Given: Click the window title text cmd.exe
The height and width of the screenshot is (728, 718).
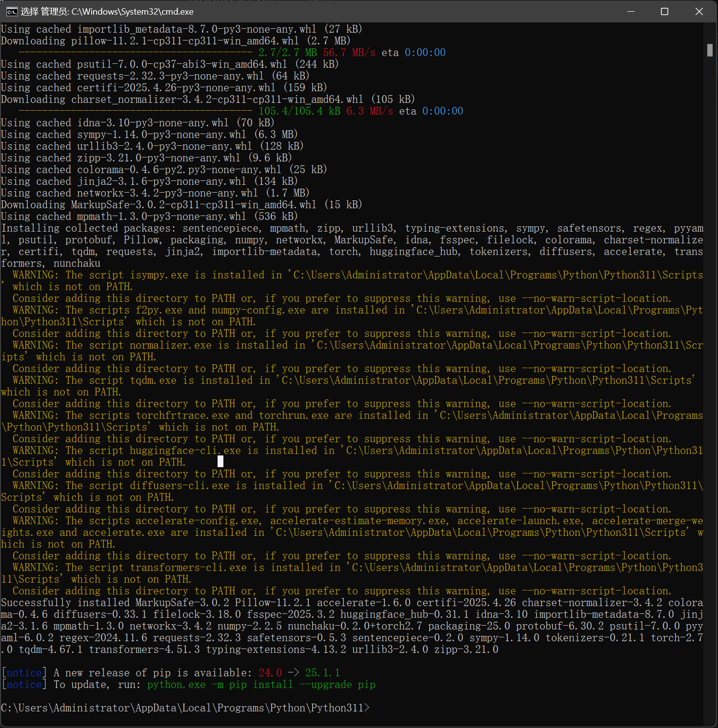Looking at the screenshot, I should [x=107, y=12].
